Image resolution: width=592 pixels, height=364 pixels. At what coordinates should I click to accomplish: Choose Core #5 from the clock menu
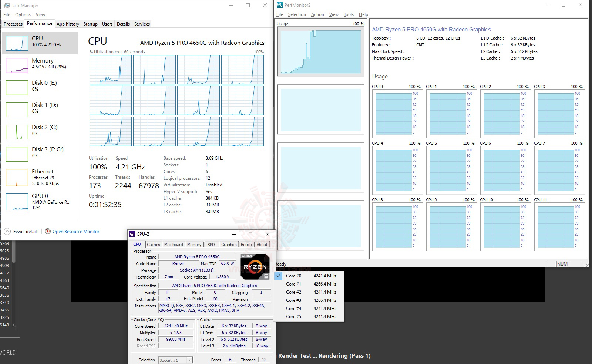coord(309,317)
